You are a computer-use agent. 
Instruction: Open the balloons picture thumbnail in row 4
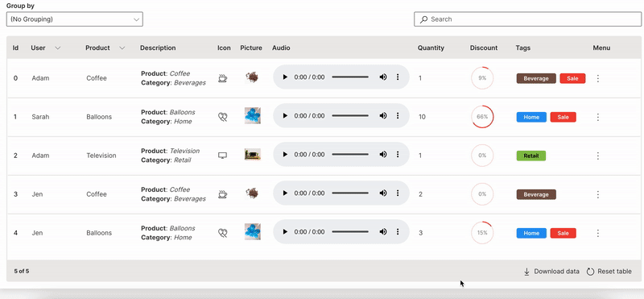(253, 232)
